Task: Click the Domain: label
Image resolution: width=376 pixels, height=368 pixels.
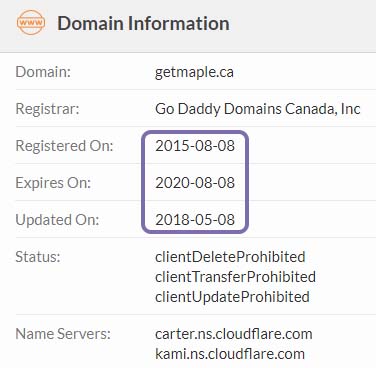Action: (43, 72)
